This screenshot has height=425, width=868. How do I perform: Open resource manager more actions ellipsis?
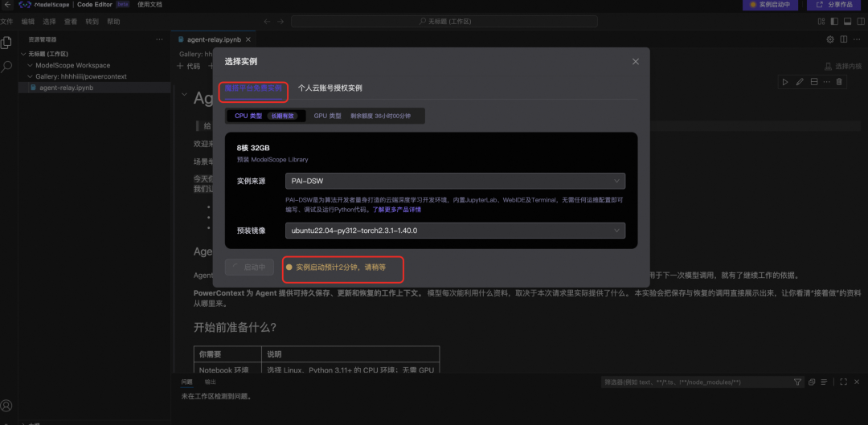pyautogui.click(x=159, y=39)
